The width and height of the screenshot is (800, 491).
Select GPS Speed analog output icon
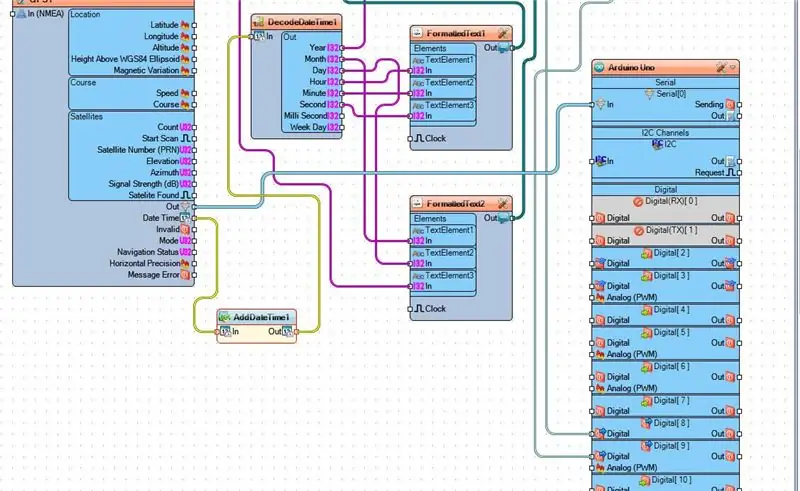185,93
